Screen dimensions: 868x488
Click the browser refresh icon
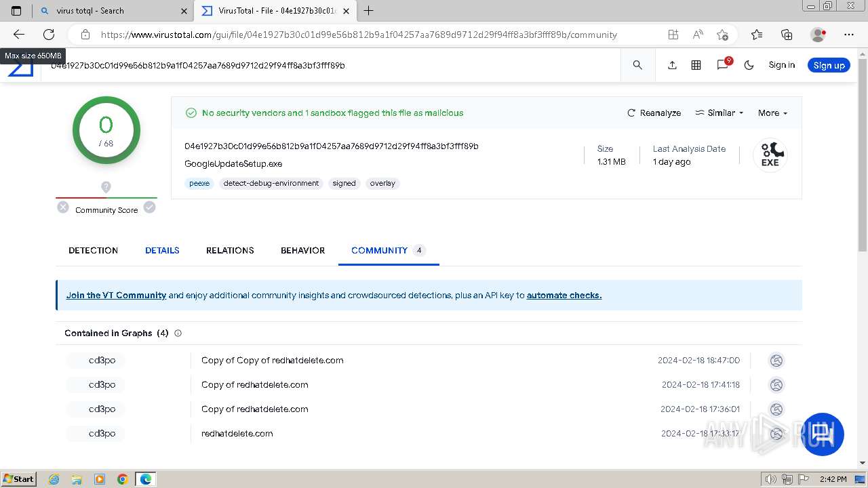tap(49, 35)
